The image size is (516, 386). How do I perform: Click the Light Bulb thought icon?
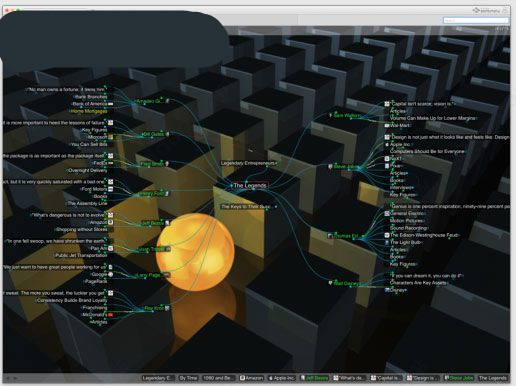[x=387, y=242]
